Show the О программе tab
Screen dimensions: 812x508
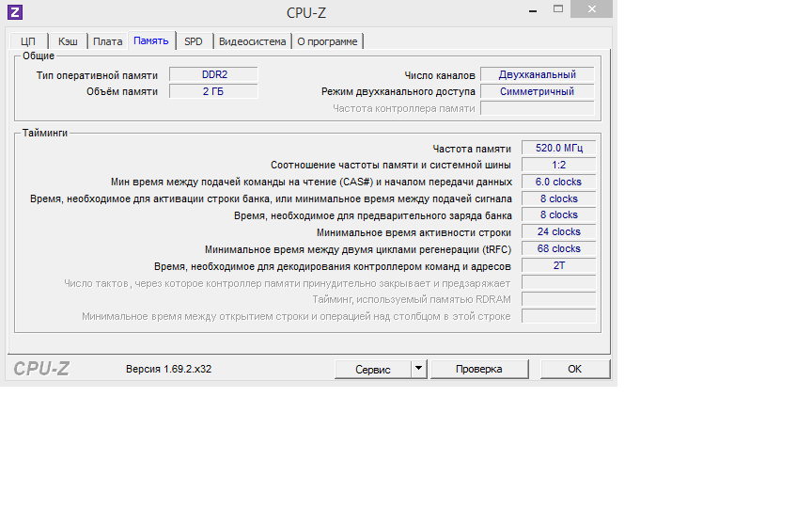click(327, 41)
